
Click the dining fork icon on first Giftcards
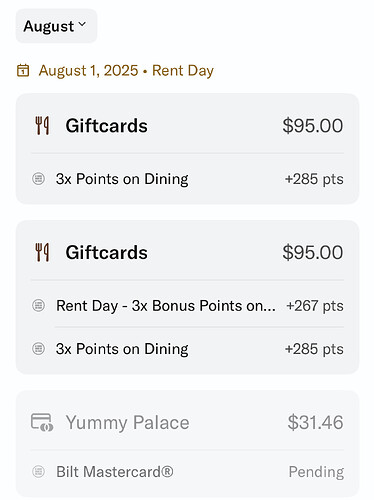(x=42, y=126)
